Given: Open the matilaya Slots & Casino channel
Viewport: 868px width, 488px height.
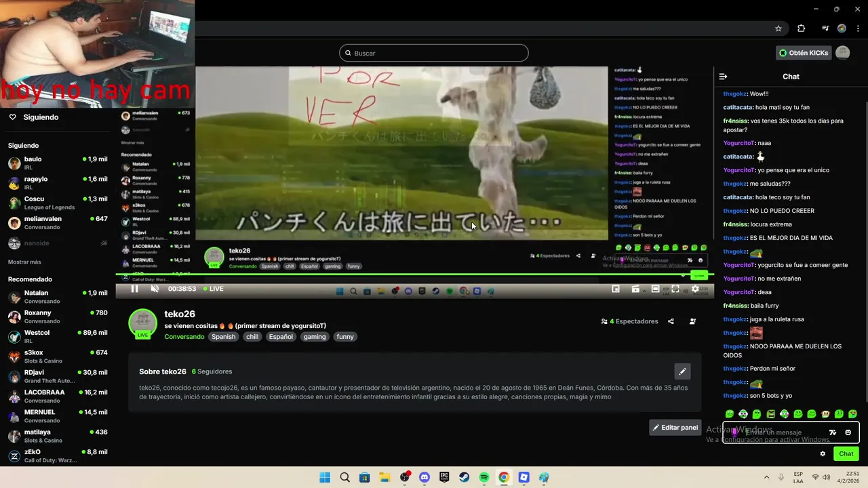Looking at the screenshot, I should tap(58, 436).
